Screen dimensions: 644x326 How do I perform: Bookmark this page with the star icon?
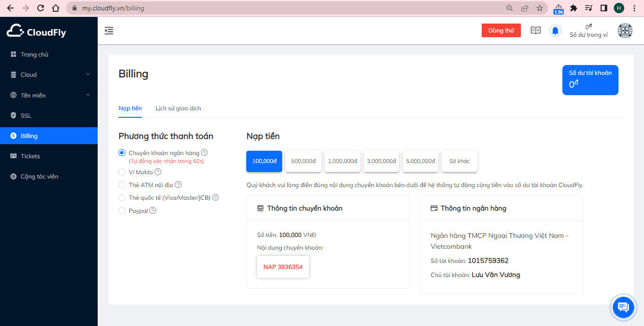540,8
